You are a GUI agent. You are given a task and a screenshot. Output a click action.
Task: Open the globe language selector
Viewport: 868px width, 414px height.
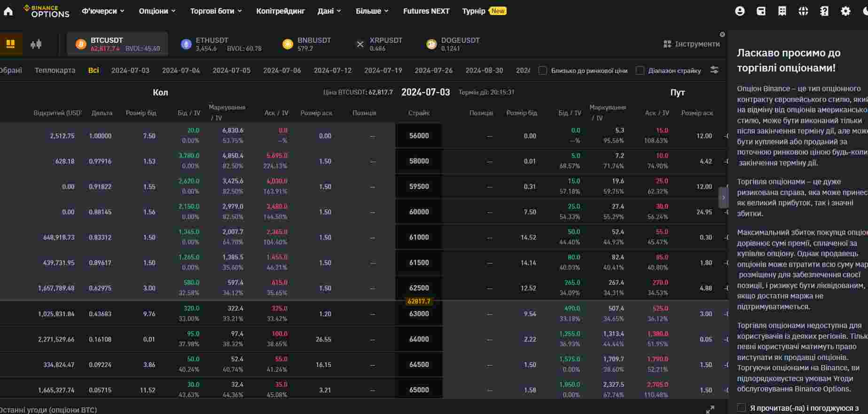click(x=803, y=11)
